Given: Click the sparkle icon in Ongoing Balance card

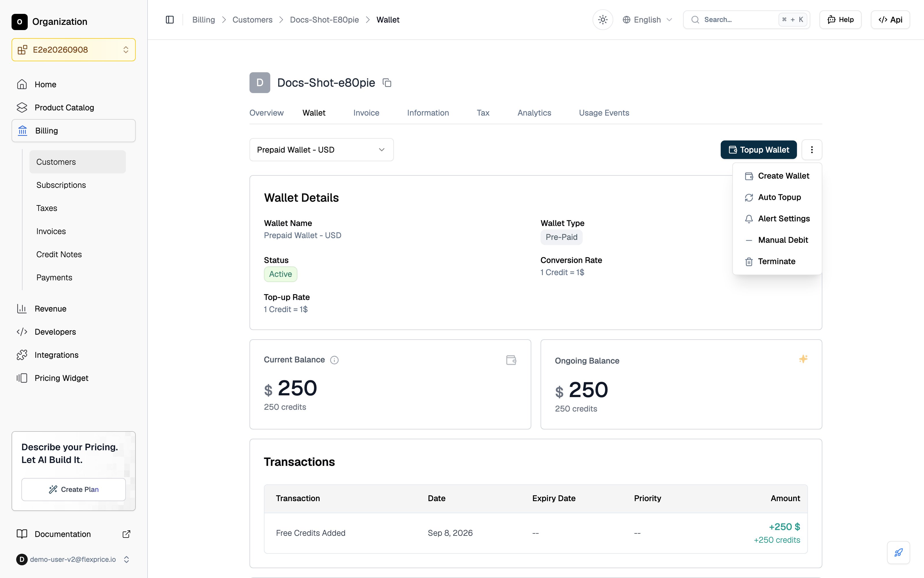Looking at the screenshot, I should point(803,359).
